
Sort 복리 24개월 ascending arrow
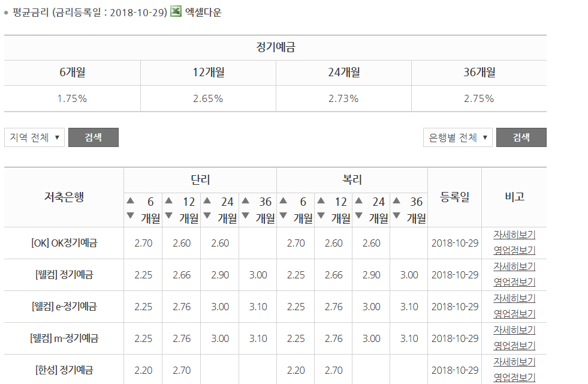pyautogui.click(x=358, y=201)
